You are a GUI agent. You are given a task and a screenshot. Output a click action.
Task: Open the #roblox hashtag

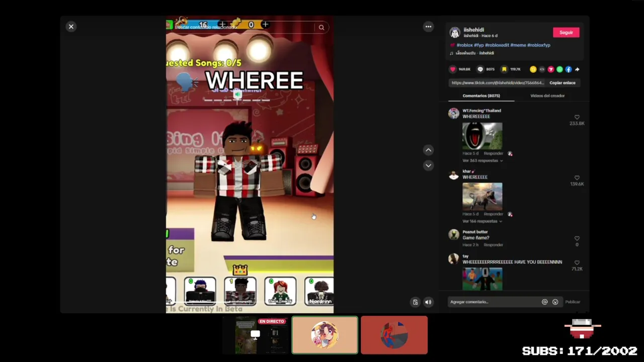pyautogui.click(x=464, y=45)
